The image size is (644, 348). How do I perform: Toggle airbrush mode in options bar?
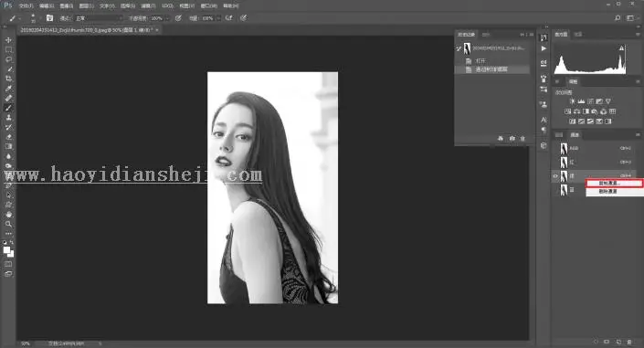228,18
